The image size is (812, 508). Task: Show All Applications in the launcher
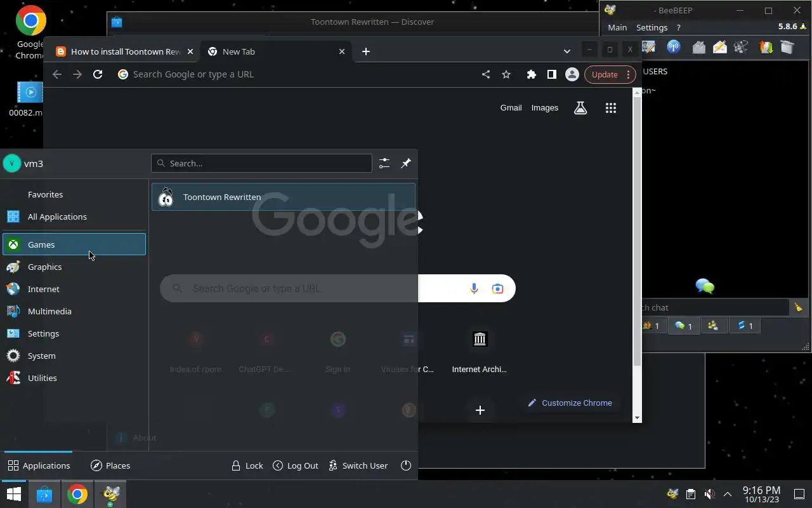(74, 217)
